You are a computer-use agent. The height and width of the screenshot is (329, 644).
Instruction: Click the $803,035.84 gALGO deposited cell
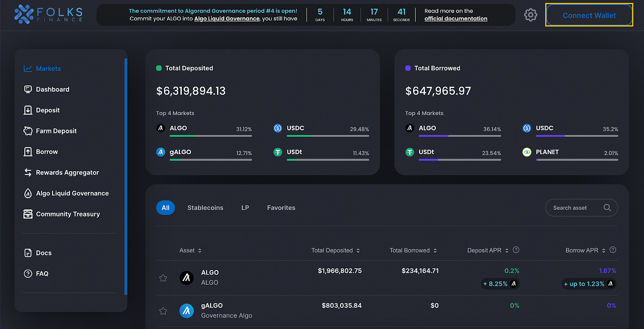coord(342,306)
